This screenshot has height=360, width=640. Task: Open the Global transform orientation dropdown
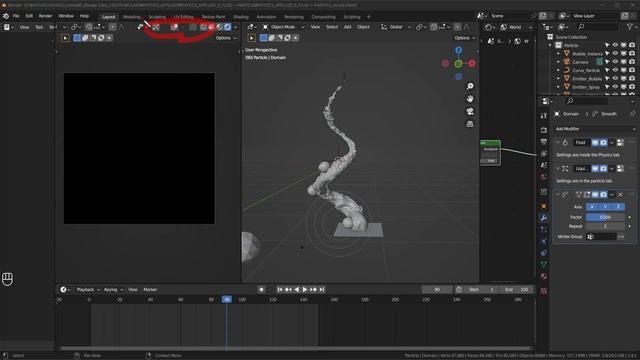[396, 27]
